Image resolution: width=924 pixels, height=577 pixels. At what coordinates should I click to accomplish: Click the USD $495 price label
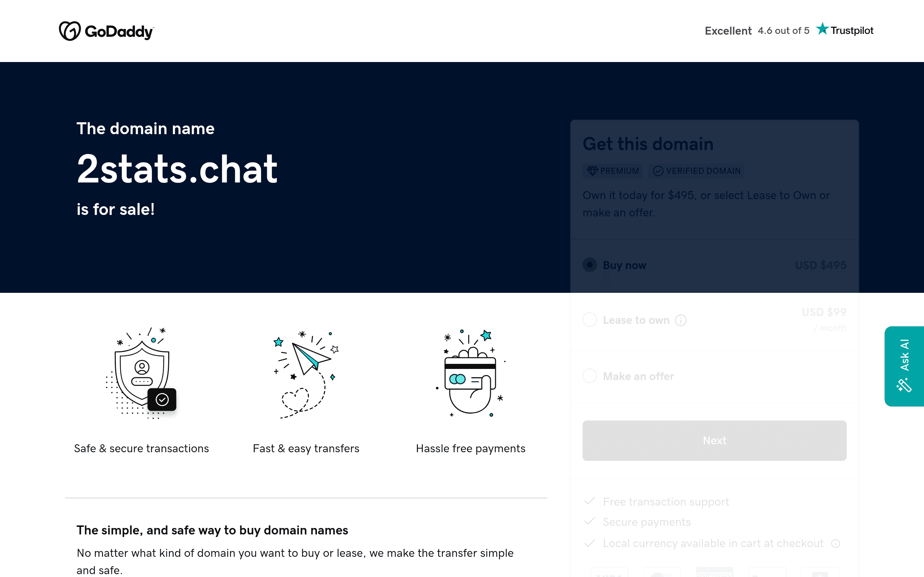coord(820,265)
